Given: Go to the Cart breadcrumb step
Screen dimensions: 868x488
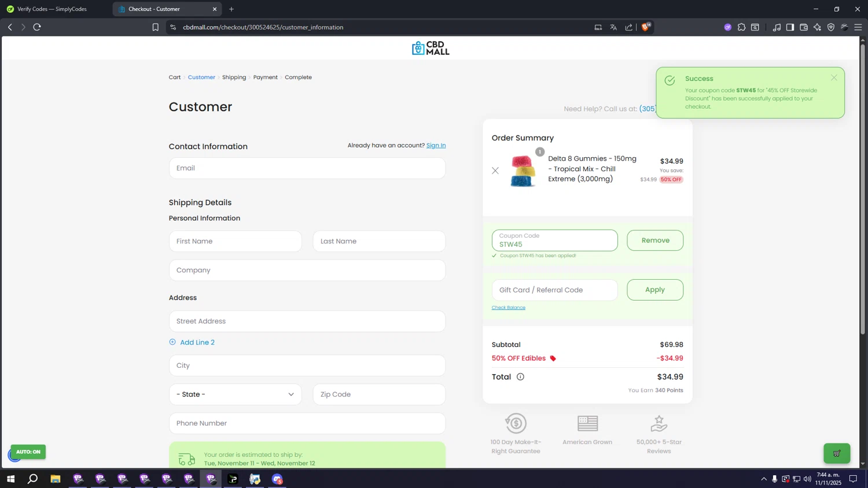Looking at the screenshot, I should pos(175,77).
